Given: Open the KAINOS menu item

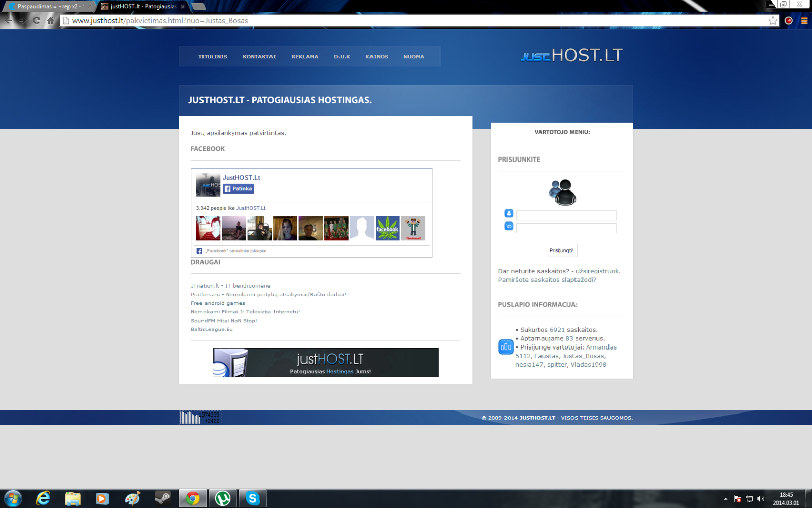Looking at the screenshot, I should [x=377, y=57].
